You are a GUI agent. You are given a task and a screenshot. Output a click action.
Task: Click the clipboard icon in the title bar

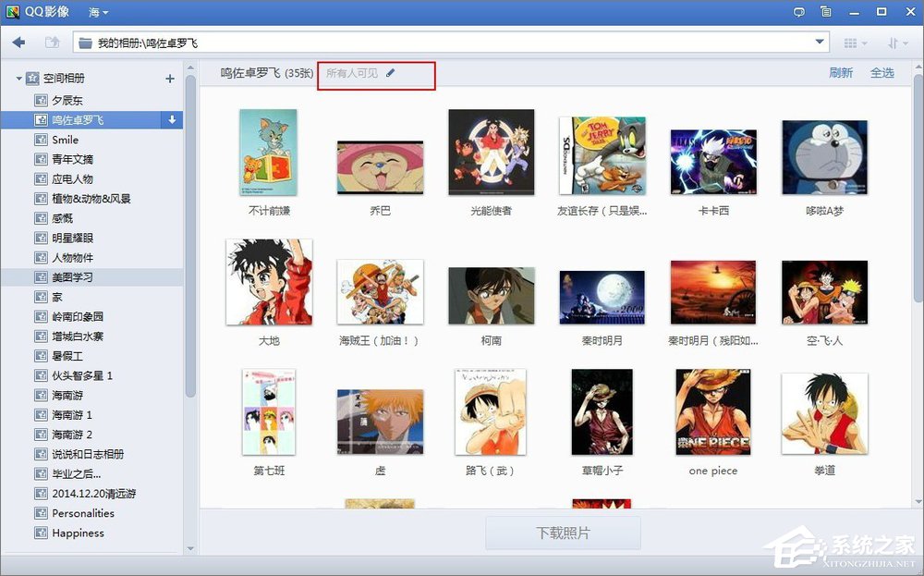pyautogui.click(x=825, y=12)
